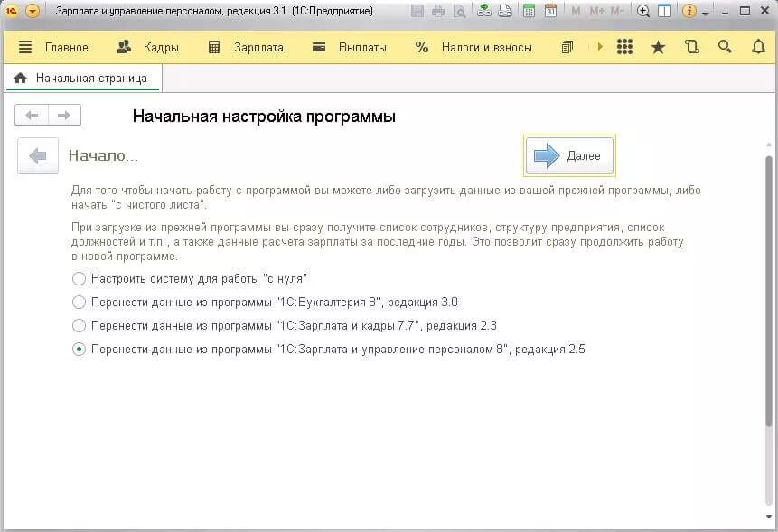The width and height of the screenshot is (778, 532).
Task: Open notifications bell icon
Action: click(x=758, y=47)
